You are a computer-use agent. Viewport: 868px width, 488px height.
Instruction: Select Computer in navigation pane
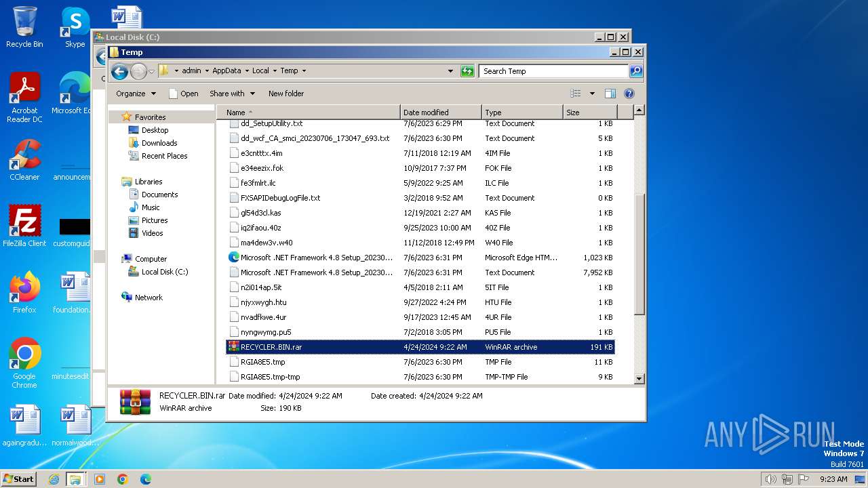(151, 259)
